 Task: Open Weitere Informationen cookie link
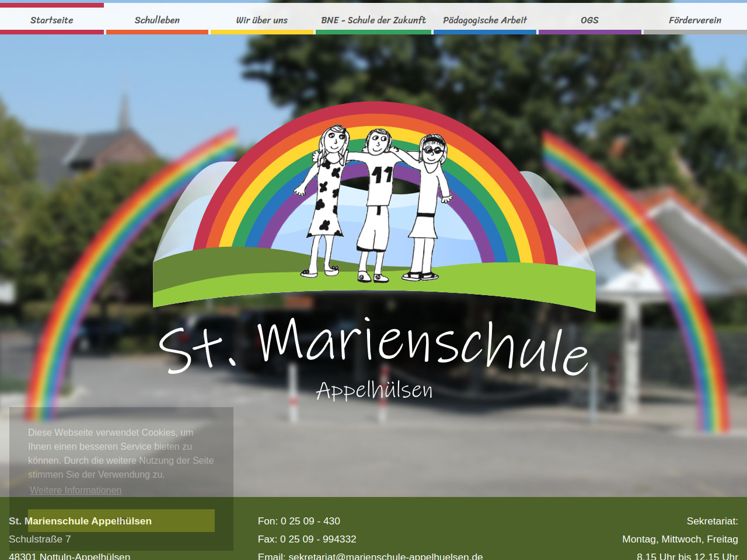coord(76,490)
